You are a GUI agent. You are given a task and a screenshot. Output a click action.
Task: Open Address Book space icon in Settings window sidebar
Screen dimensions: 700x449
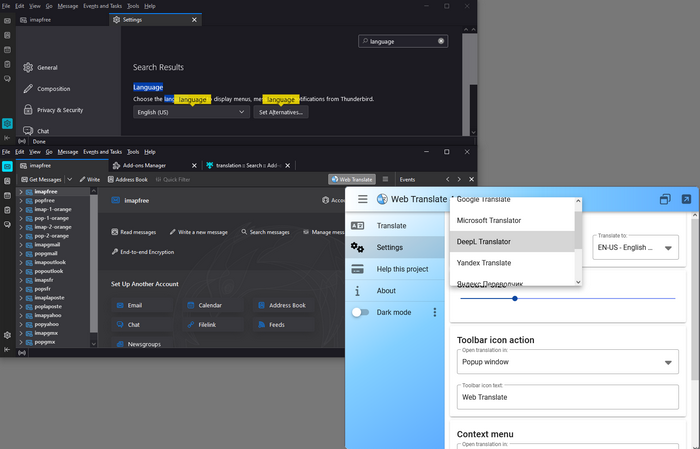(7, 35)
